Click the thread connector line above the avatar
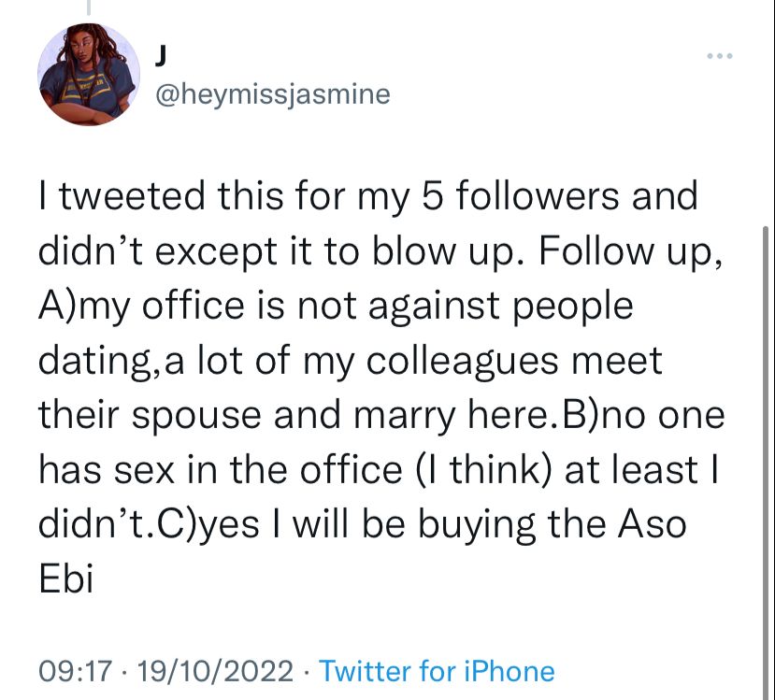Viewport: 775px width, 700px height. pos(88,7)
